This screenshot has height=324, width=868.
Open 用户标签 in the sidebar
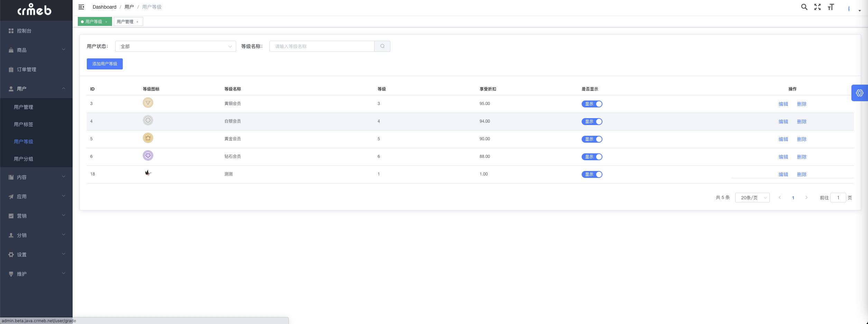tap(24, 124)
